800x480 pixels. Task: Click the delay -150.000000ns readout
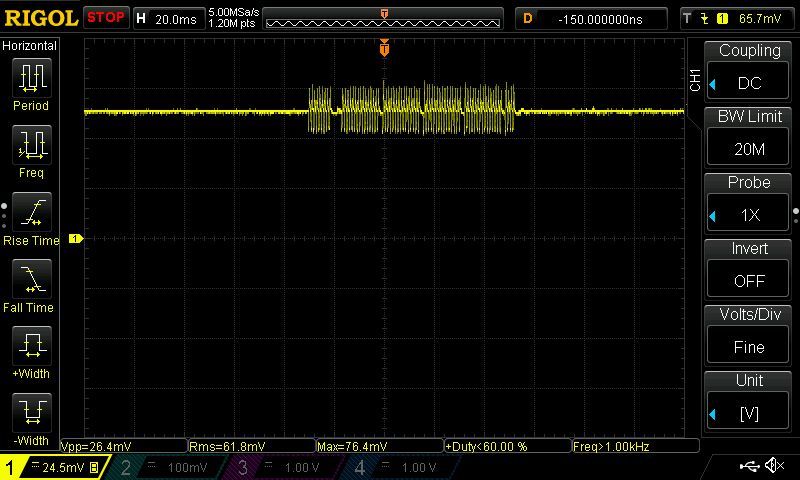[x=591, y=19]
